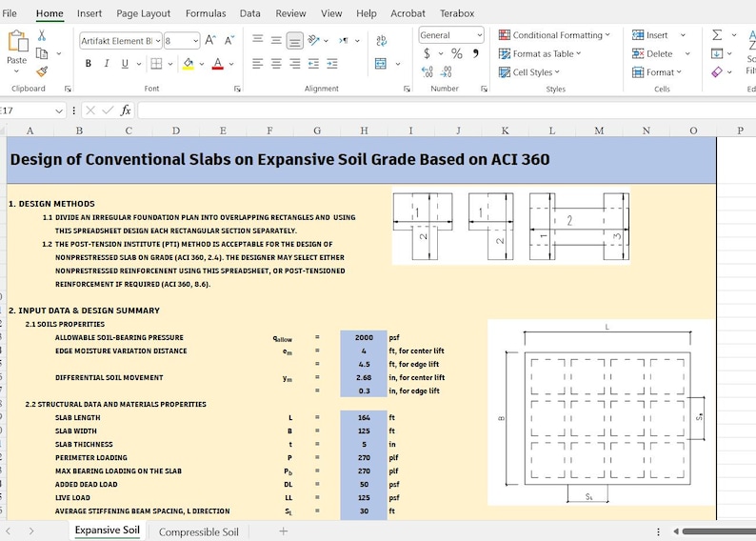Click the Copy icon
Image resolution: width=756 pixels, height=541 pixels.
[x=42, y=53]
